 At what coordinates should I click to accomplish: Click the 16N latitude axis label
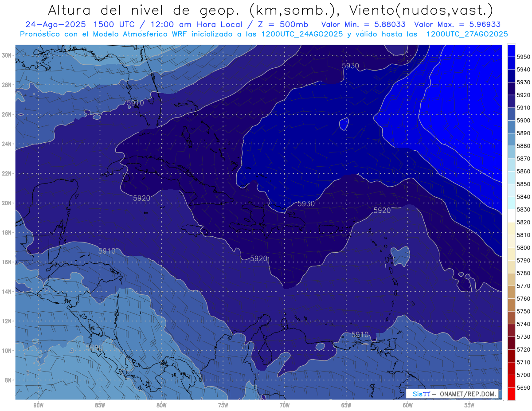point(7,262)
